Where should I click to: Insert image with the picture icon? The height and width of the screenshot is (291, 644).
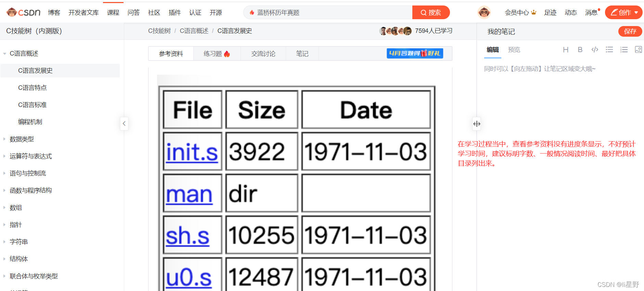[638, 50]
